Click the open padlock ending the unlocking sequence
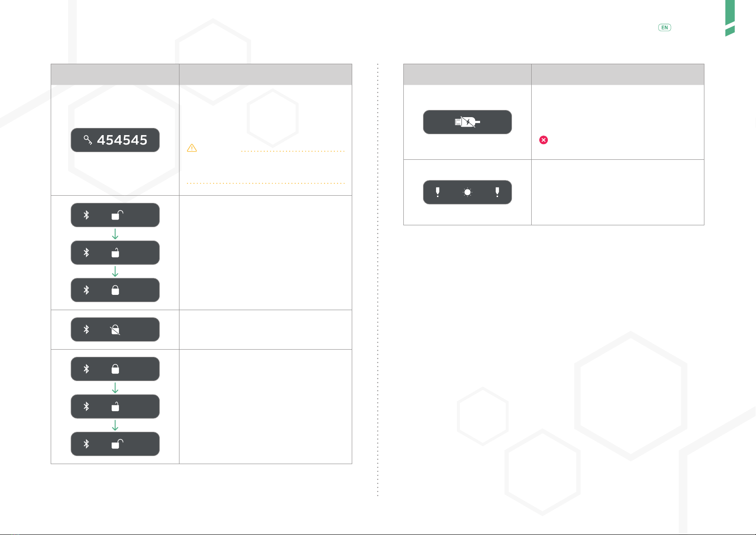Screen dimensions: 756x535 pos(117,444)
